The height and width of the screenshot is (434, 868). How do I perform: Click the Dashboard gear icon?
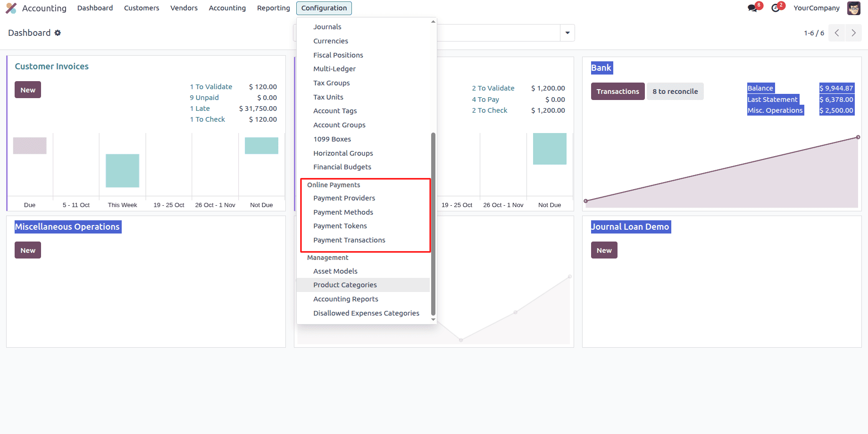58,33
